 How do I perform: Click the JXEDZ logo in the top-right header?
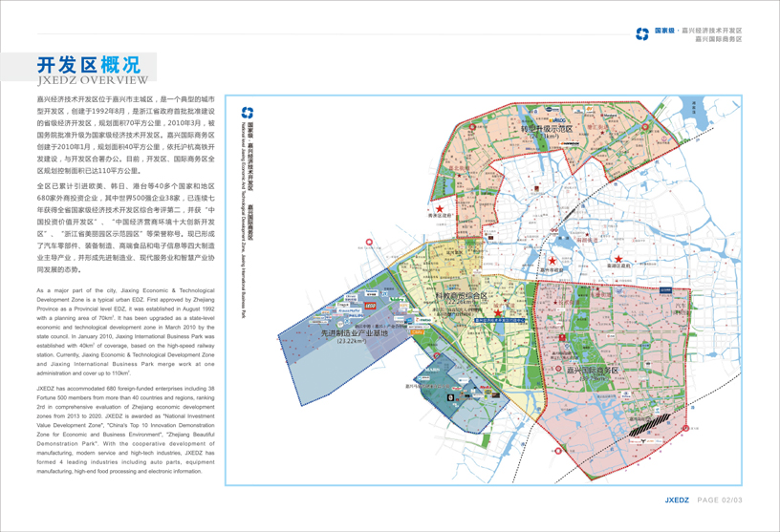[x=642, y=34]
